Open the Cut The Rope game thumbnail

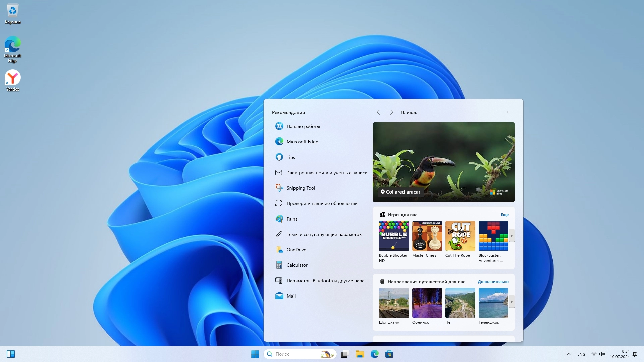tap(460, 236)
